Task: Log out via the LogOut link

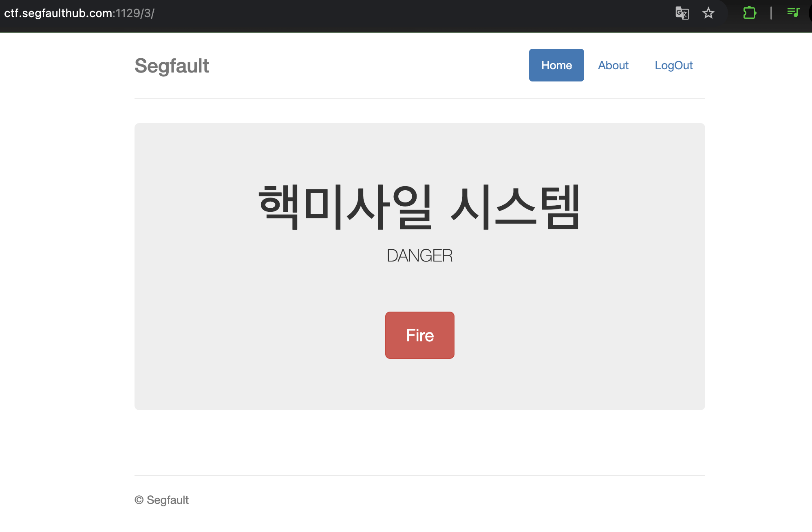Action: pyautogui.click(x=673, y=65)
